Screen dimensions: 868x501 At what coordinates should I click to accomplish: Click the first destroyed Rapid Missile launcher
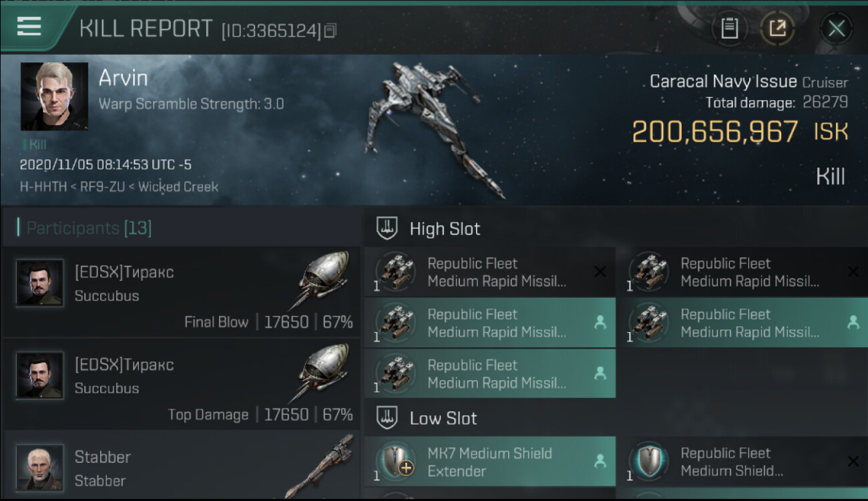pyautogui.click(x=490, y=273)
